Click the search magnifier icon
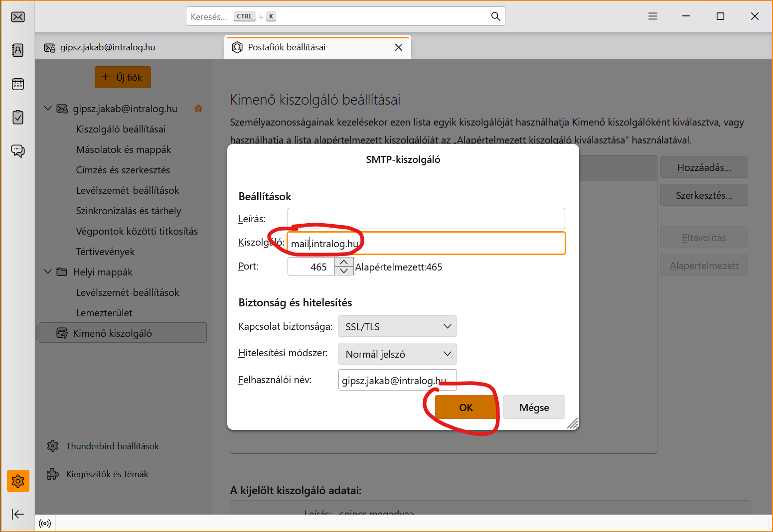 click(495, 16)
